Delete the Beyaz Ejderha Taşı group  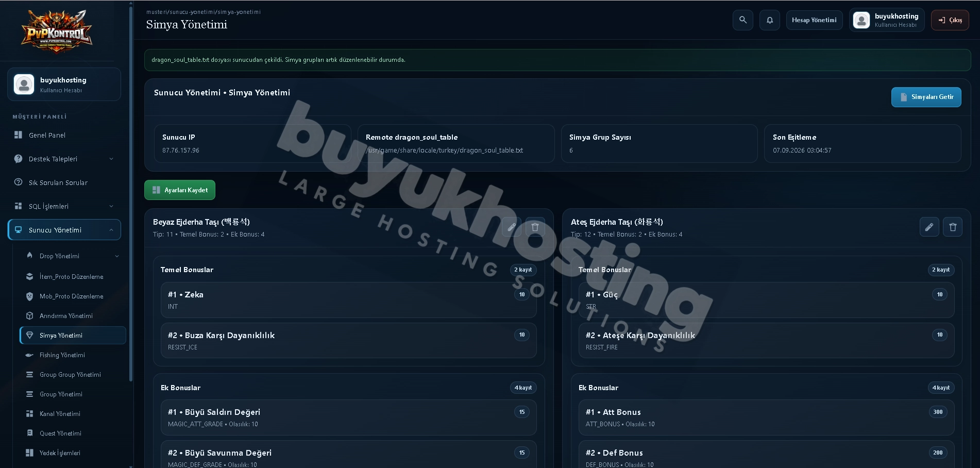click(x=535, y=227)
